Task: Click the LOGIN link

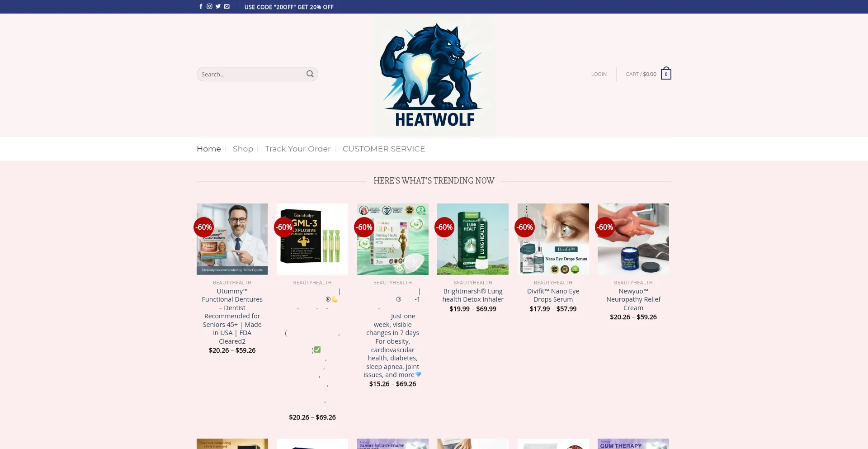Action: tap(599, 74)
